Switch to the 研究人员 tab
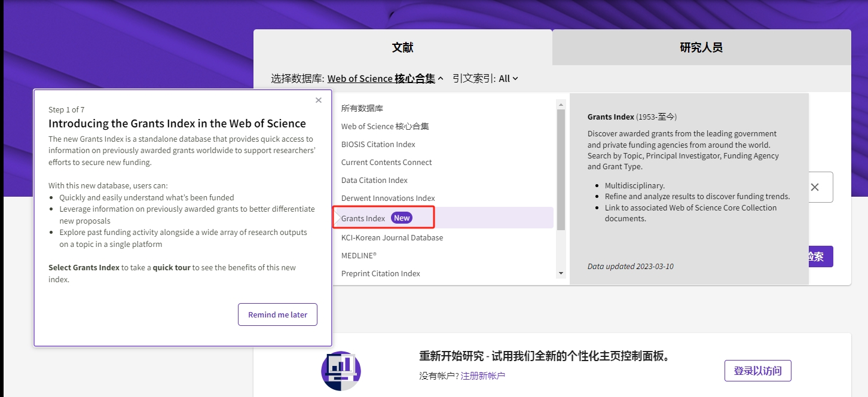 pos(701,47)
